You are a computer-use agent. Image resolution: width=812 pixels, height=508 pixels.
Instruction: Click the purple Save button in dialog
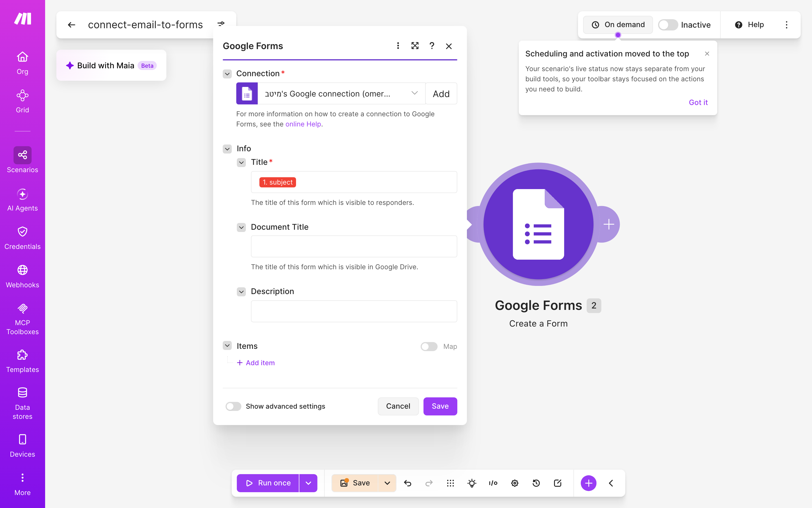[440, 406]
